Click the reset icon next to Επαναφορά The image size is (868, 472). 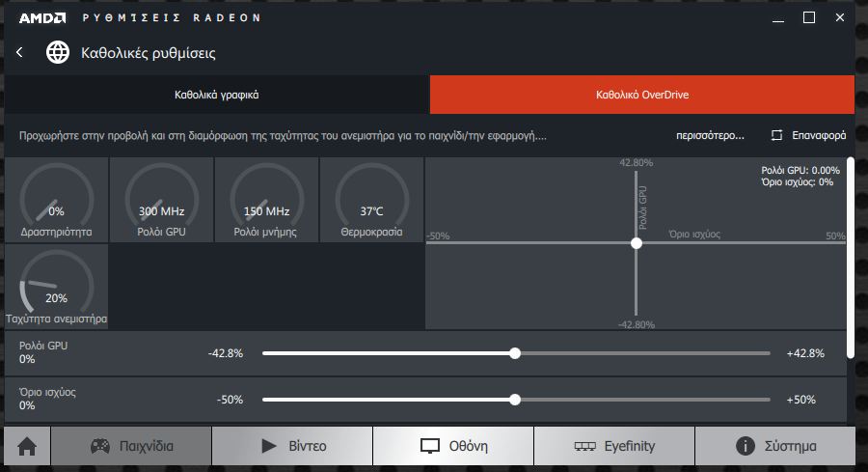click(776, 135)
